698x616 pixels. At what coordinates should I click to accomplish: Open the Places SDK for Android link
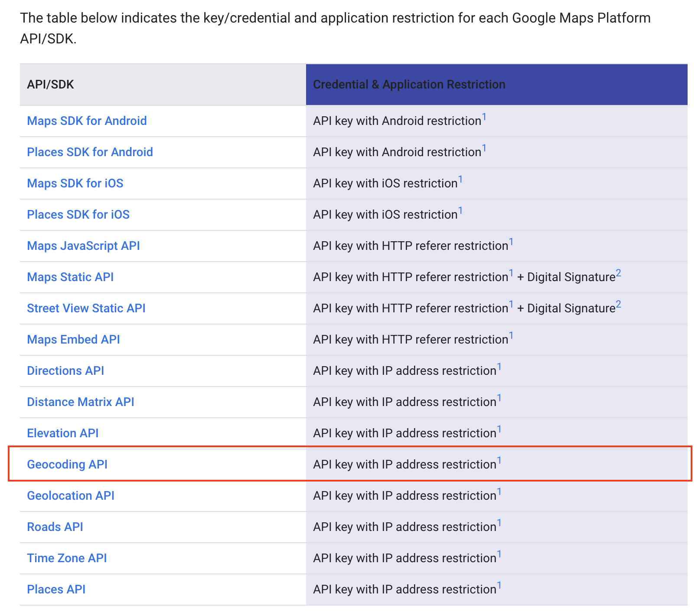click(90, 152)
